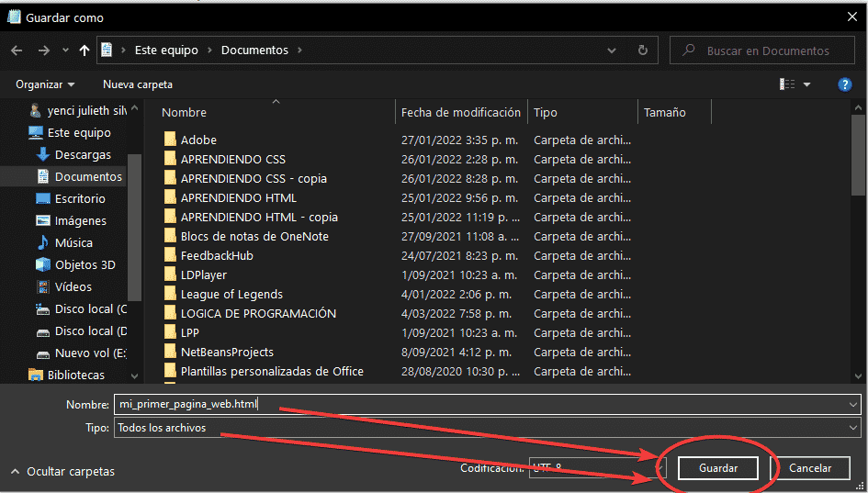Viewport: 868px width, 493px height.
Task: Click the change view layout icon
Action: pos(787,84)
